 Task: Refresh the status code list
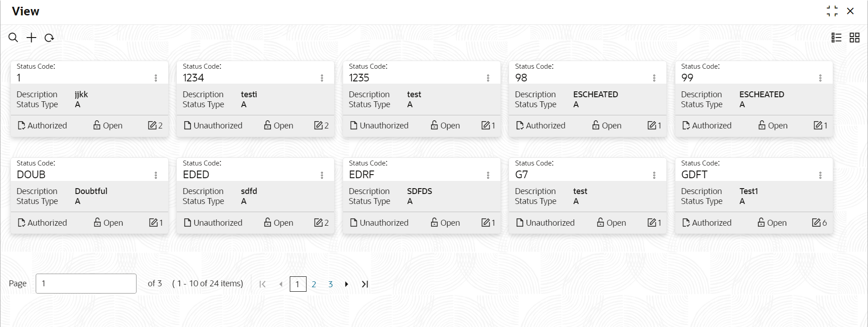[49, 38]
